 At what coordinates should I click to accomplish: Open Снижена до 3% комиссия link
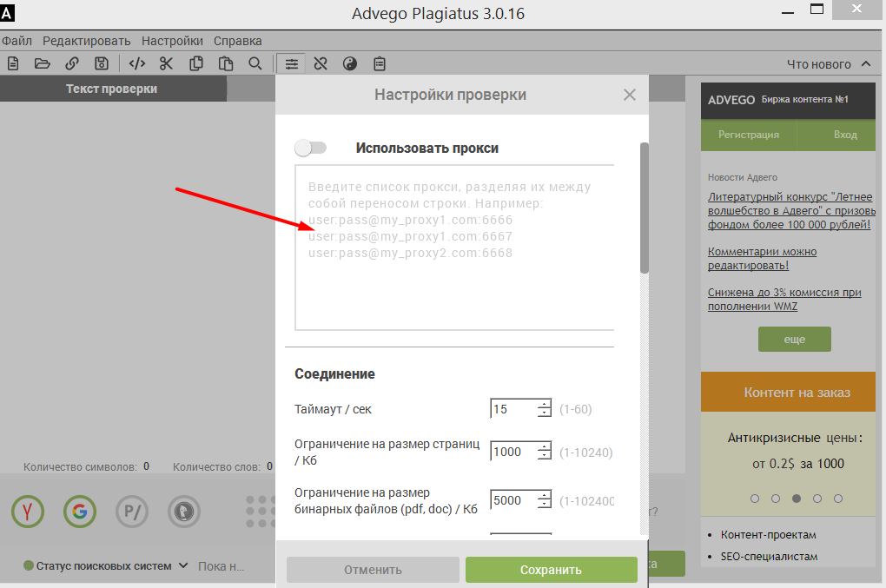tap(784, 299)
